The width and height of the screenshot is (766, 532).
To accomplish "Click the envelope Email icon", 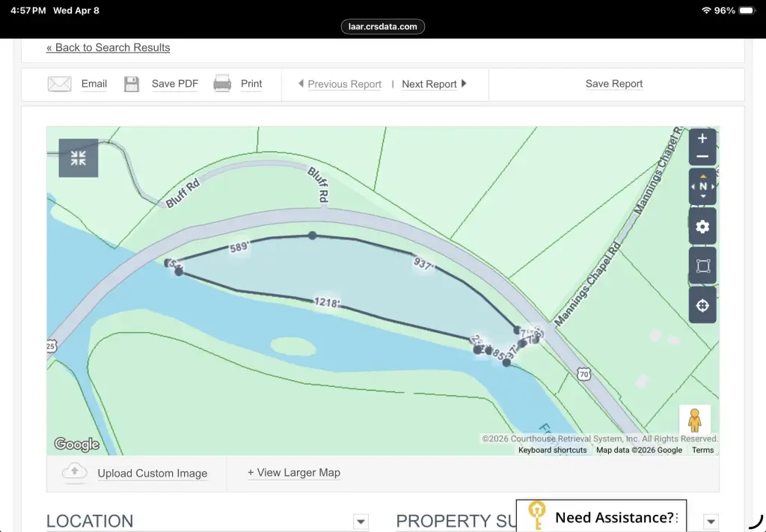I will 60,84.
